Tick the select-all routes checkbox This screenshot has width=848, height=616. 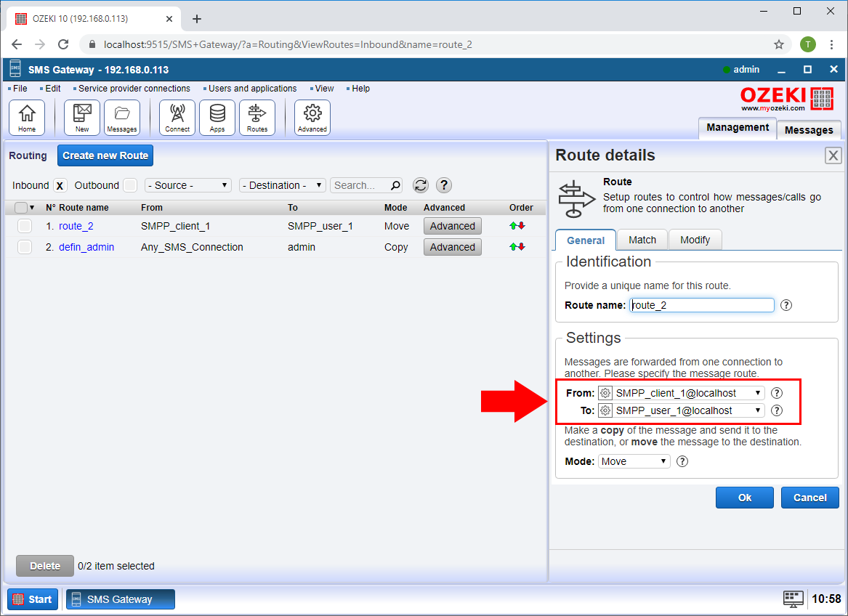click(x=21, y=208)
